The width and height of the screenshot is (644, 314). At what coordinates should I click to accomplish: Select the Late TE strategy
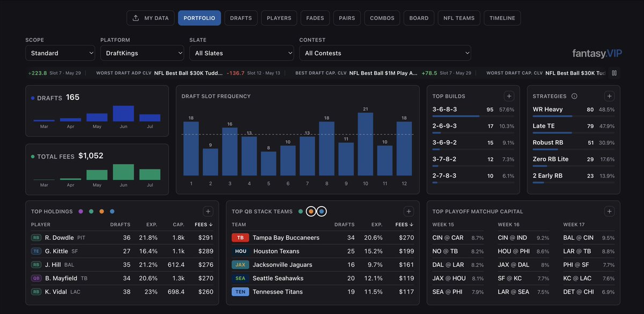573,127
